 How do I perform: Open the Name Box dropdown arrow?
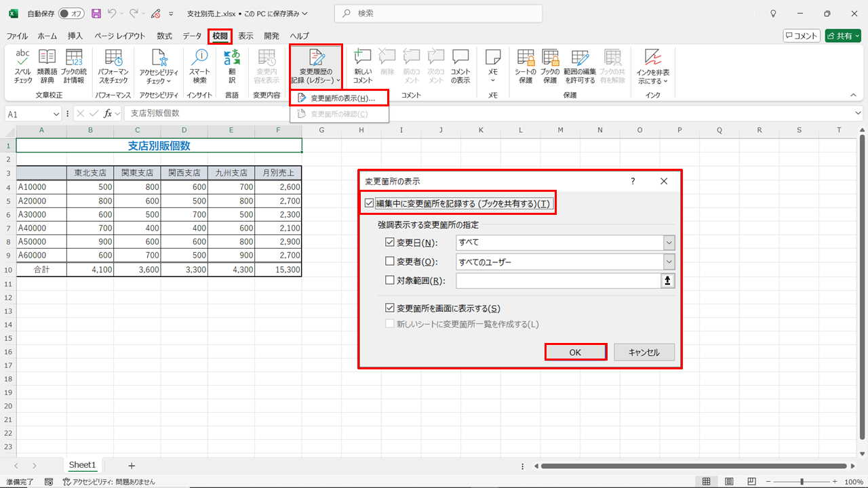[x=56, y=115]
